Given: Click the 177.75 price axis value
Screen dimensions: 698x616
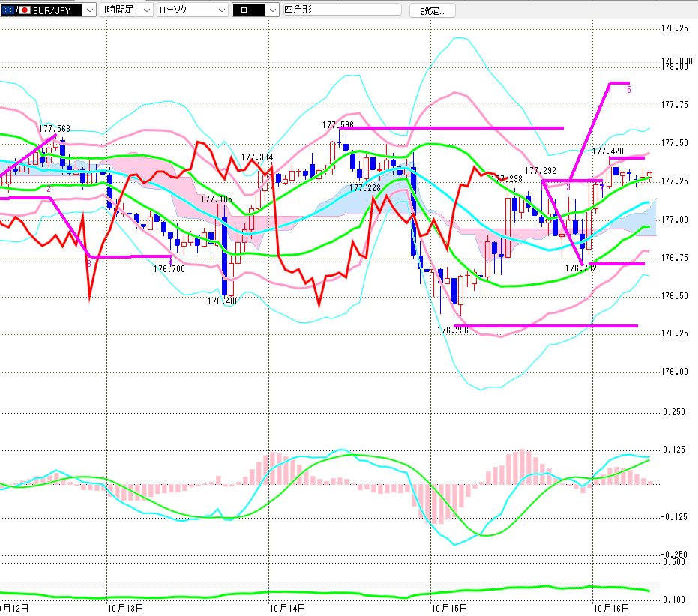Looking at the screenshot, I should [x=675, y=105].
